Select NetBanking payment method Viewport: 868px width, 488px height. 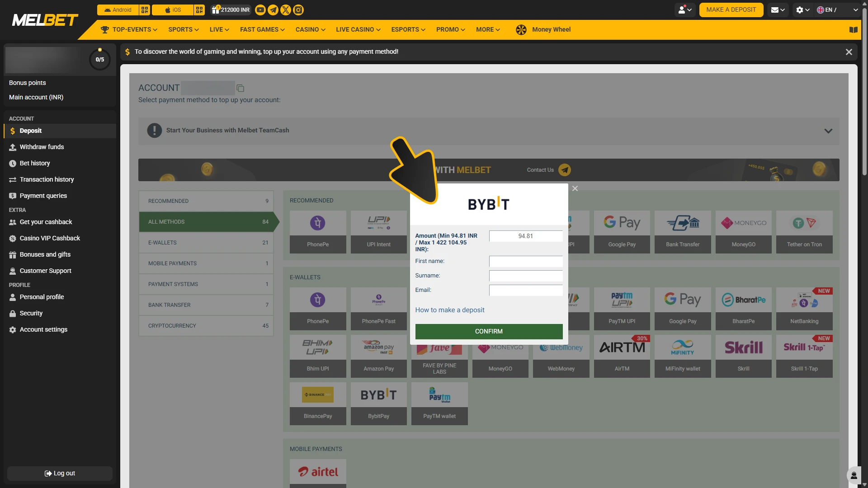[x=804, y=309]
